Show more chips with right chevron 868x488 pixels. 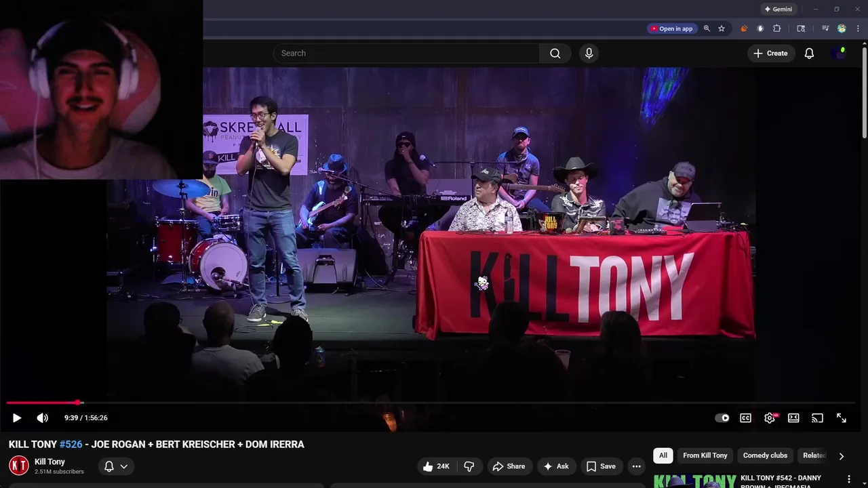[841, 456]
